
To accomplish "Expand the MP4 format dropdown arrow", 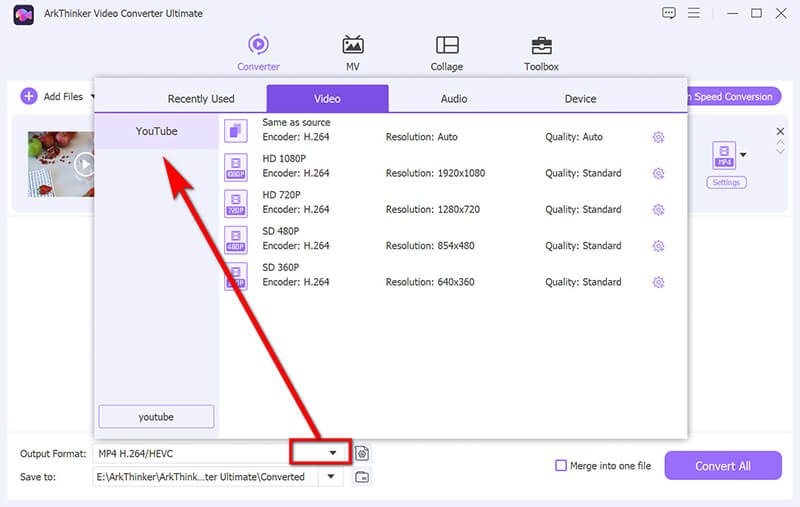I will coord(743,155).
